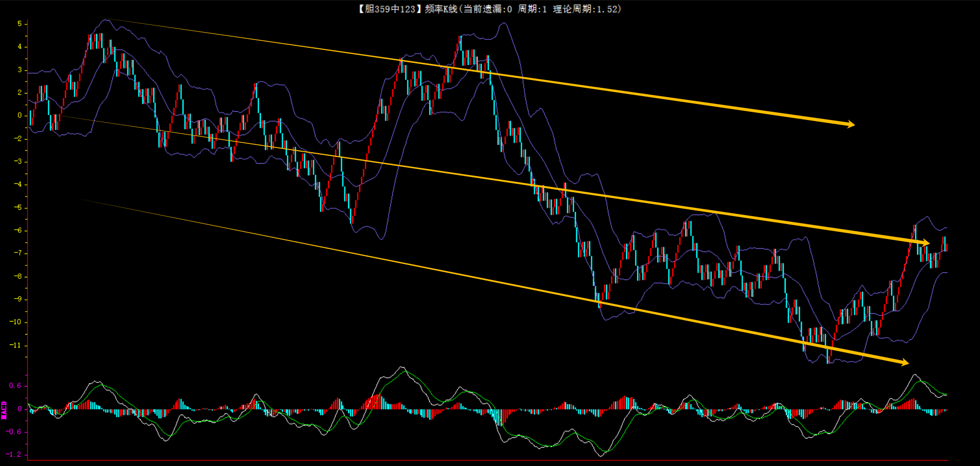Screen dimensions: 980x466
Task: Click the arrowhead of the middle orange trendline
Action: [925, 243]
